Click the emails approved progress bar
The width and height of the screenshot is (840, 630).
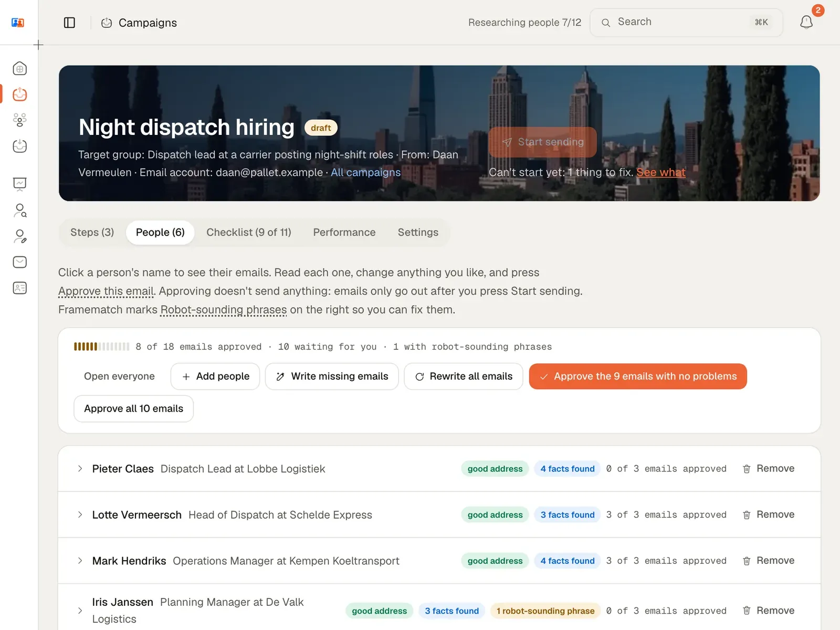[101, 346]
